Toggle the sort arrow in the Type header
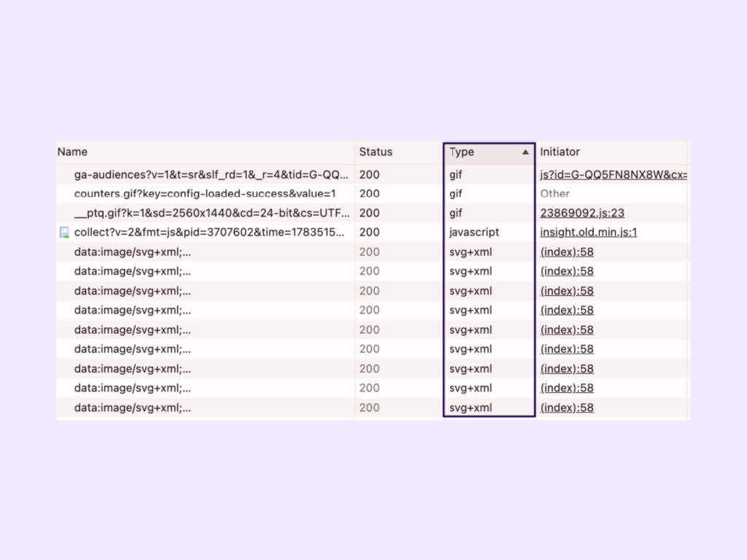 pos(525,152)
